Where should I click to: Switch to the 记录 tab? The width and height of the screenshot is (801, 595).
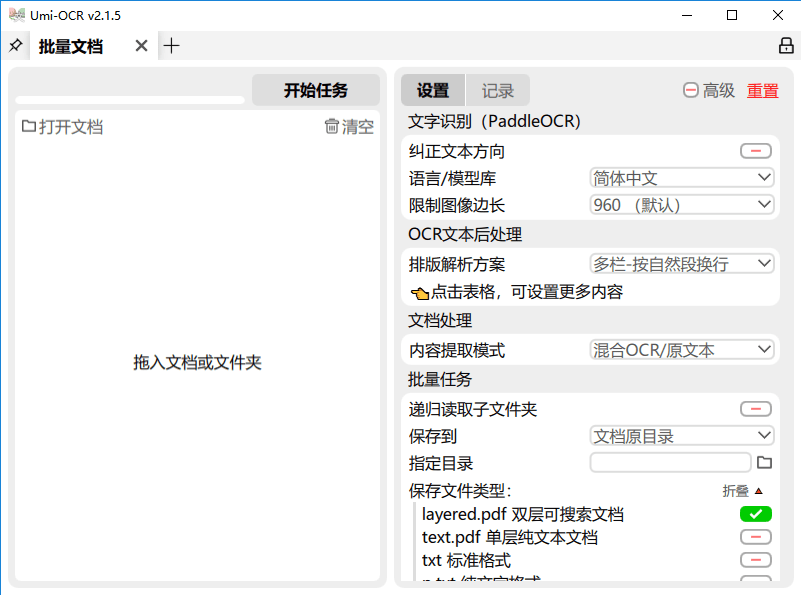[x=498, y=89]
